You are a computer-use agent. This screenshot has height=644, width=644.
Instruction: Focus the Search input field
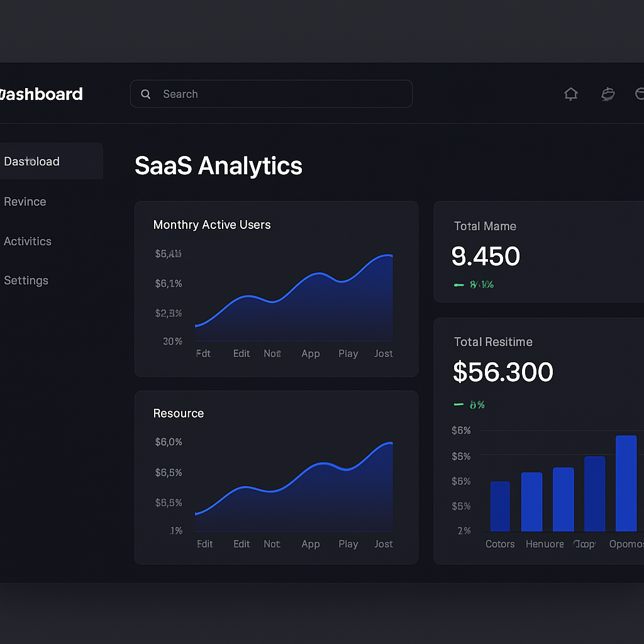click(271, 94)
